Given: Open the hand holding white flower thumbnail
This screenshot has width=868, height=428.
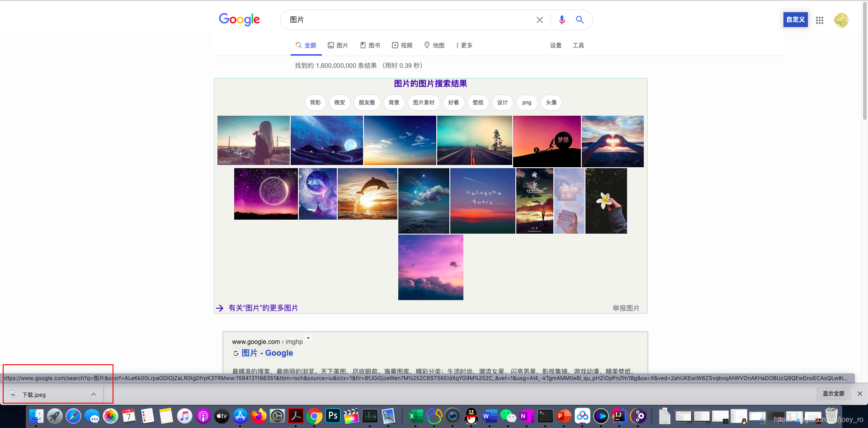Looking at the screenshot, I should pyautogui.click(x=606, y=201).
